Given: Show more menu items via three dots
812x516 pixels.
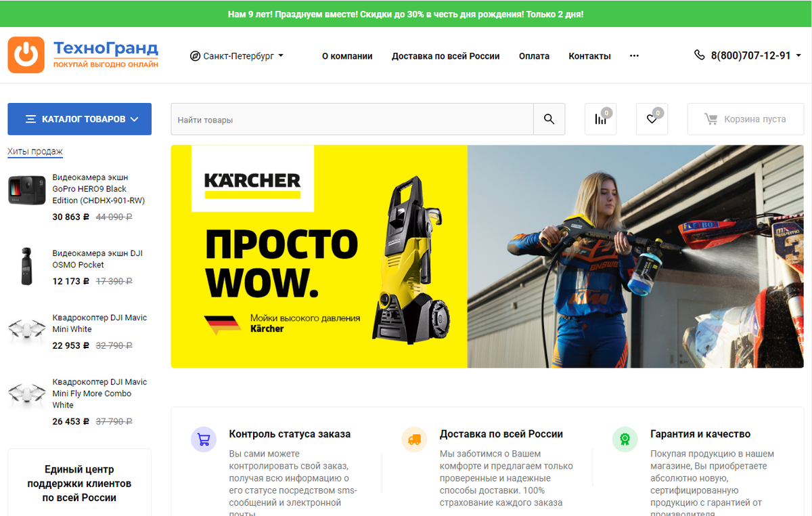Looking at the screenshot, I should tap(634, 56).
